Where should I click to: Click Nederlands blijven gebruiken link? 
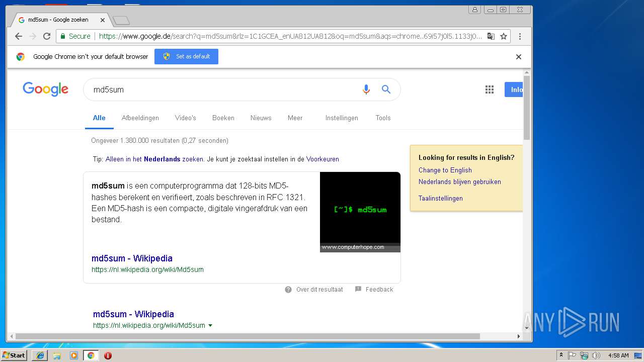tap(460, 182)
